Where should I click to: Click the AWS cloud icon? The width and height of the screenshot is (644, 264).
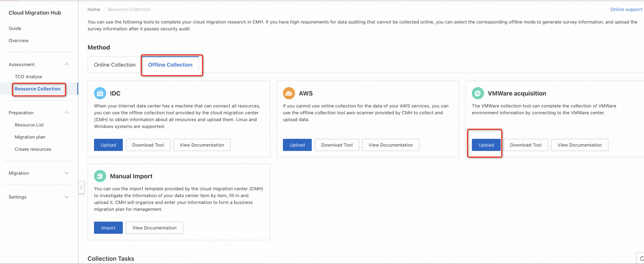point(289,93)
